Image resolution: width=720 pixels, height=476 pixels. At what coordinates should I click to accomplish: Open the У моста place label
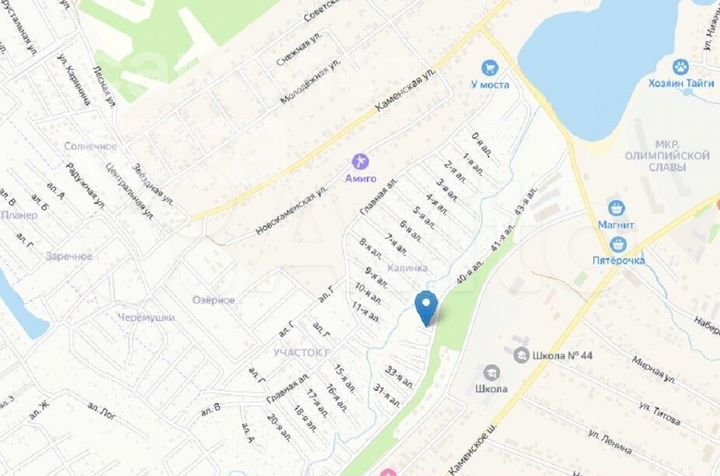tap(490, 84)
